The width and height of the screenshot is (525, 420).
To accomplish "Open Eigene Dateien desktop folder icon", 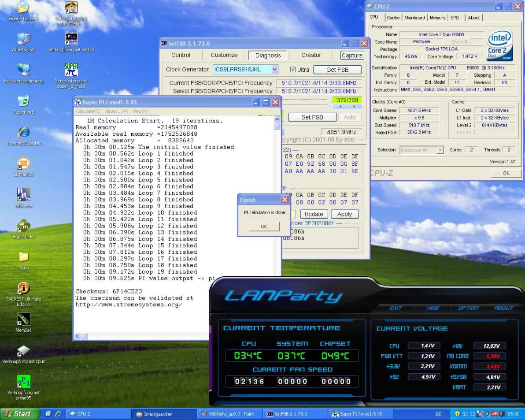I will point(23,8).
